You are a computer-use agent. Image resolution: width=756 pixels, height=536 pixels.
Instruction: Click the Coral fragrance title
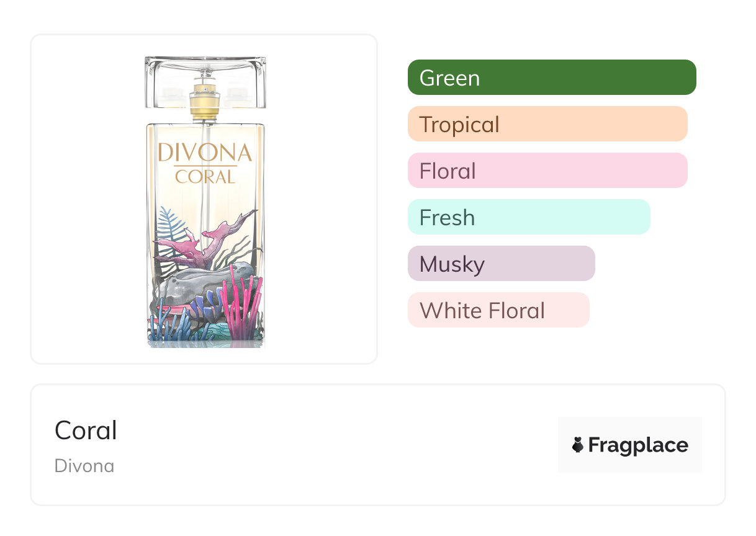coord(86,430)
